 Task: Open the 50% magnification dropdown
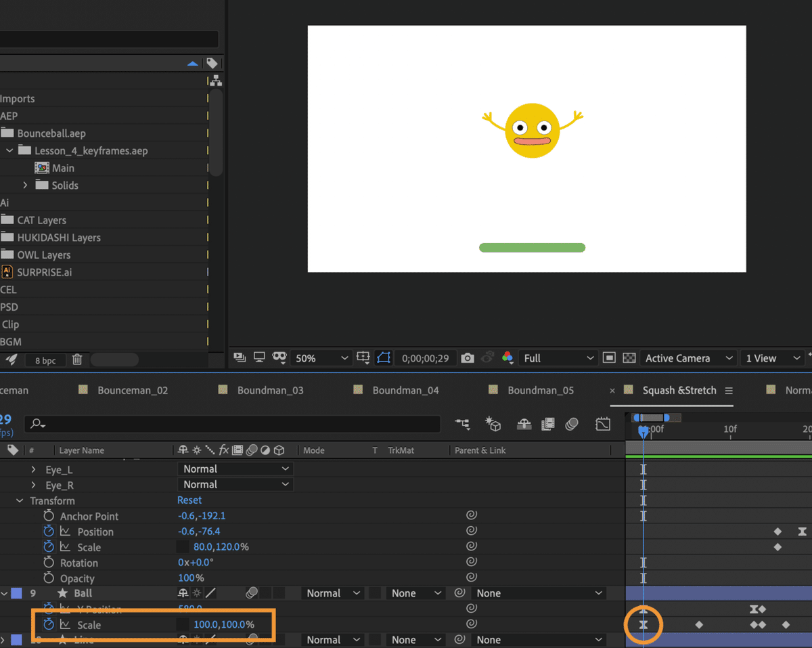point(321,358)
